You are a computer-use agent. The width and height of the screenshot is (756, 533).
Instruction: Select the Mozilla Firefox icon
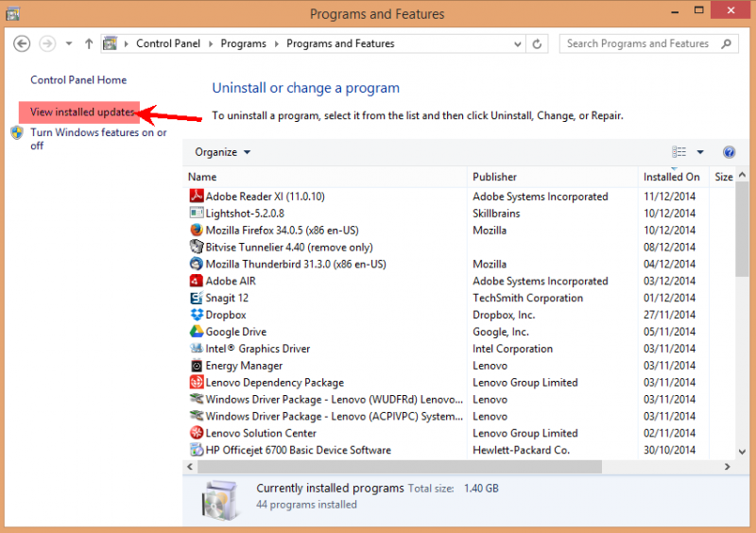tap(197, 230)
